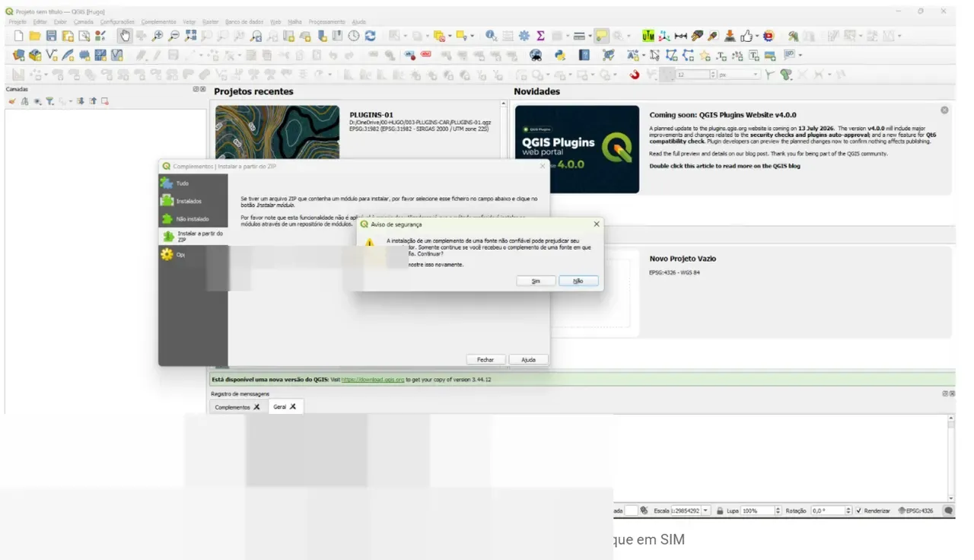This screenshot has height=560, width=974.
Task: Click the green UTM plugin icon
Action: tap(648, 36)
